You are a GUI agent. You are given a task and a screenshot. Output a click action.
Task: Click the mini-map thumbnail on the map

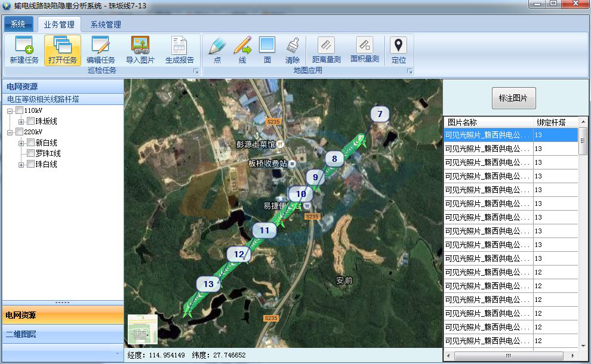143,329
